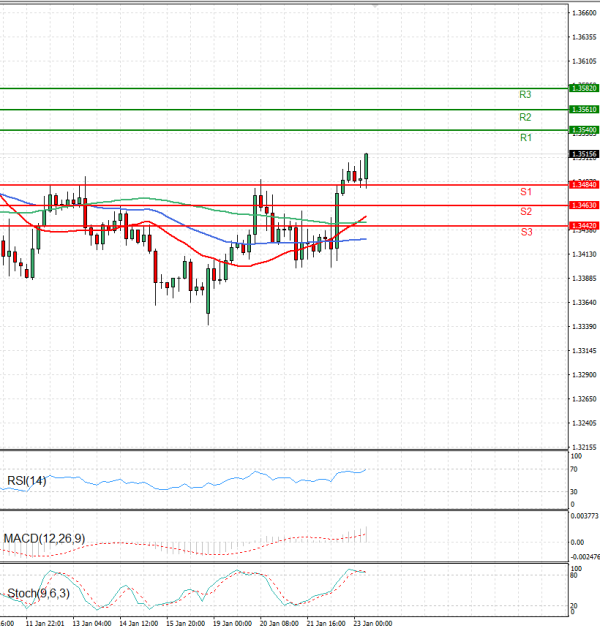Select the Stoch(9,6,3) indicator label
Screen dimensions: 600x631
tap(36, 595)
